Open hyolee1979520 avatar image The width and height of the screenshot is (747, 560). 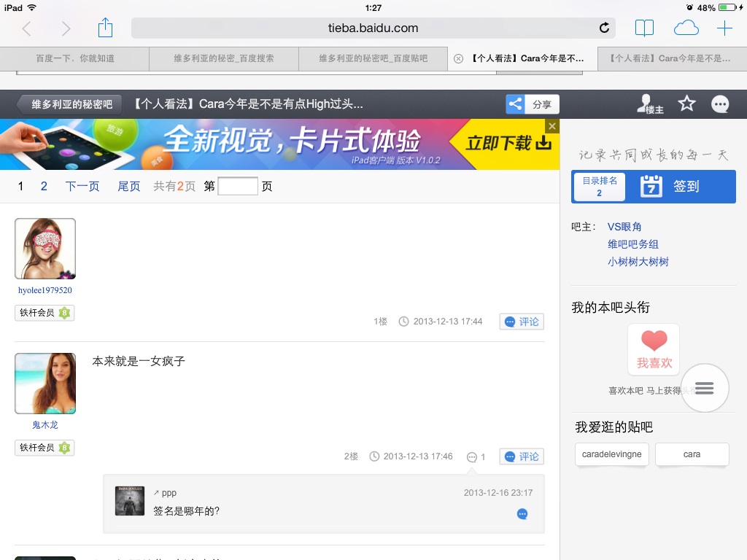(x=45, y=249)
